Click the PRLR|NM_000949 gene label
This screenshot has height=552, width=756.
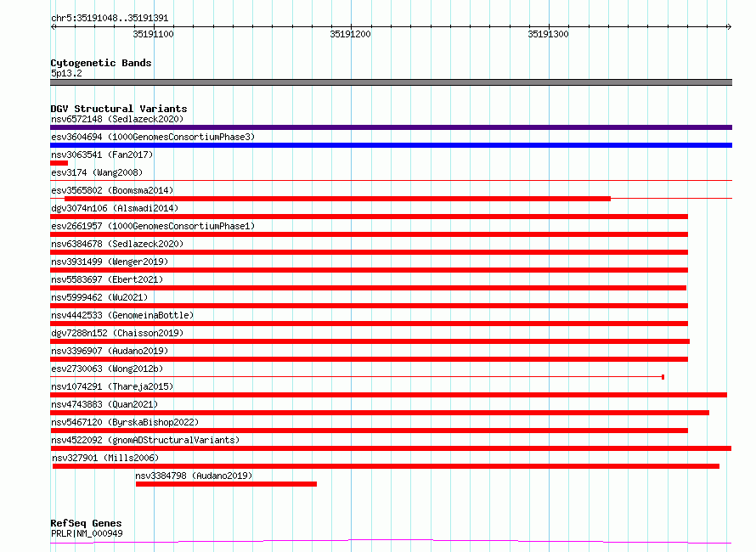click(x=87, y=533)
